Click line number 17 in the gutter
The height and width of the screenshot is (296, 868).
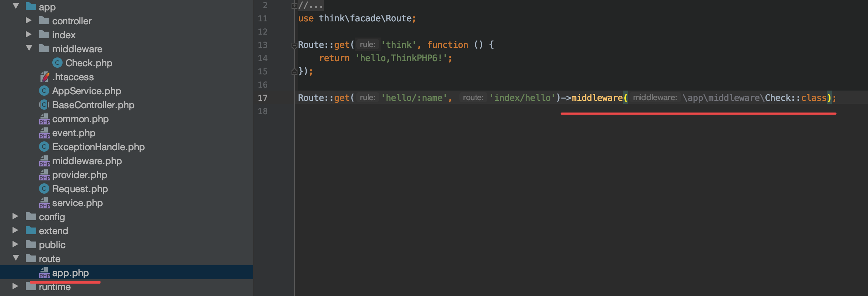coord(262,98)
